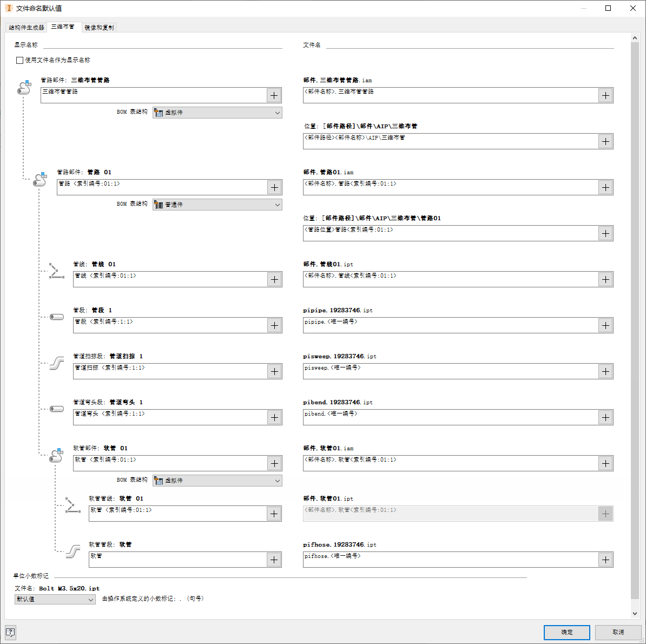Click the 软管管段 hose icon
The image size is (646, 644).
pyautogui.click(x=73, y=551)
